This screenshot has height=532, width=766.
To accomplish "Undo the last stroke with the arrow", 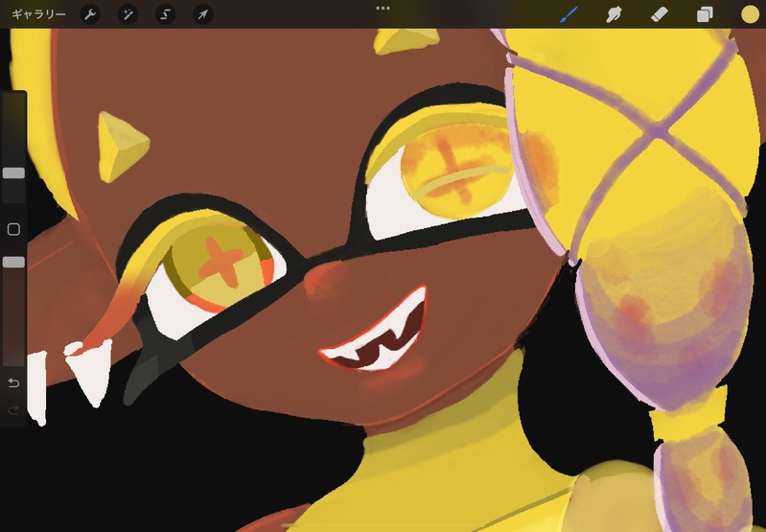I will pos(13,382).
